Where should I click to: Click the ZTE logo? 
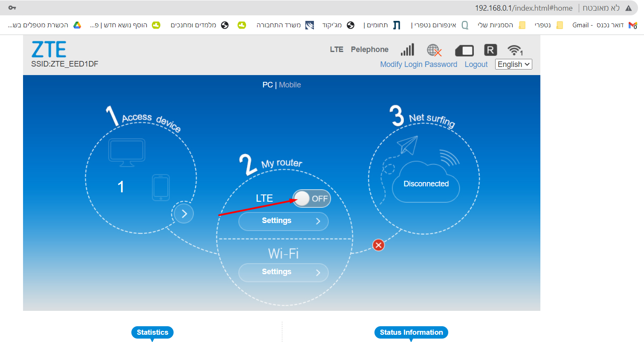[x=49, y=49]
